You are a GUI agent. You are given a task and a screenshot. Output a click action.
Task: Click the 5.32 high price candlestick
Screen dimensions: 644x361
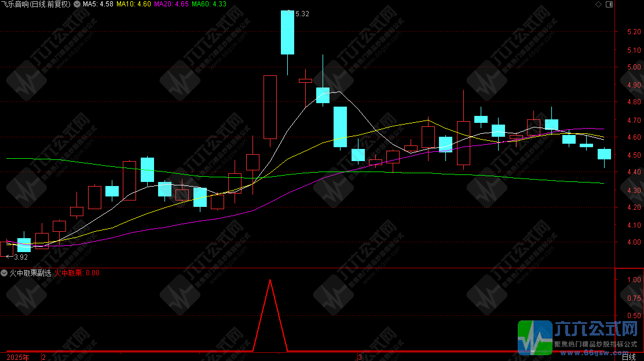tap(287, 32)
